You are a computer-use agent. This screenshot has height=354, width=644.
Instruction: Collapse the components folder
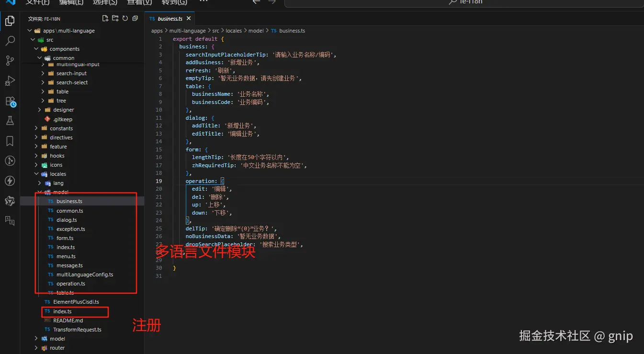pos(36,49)
